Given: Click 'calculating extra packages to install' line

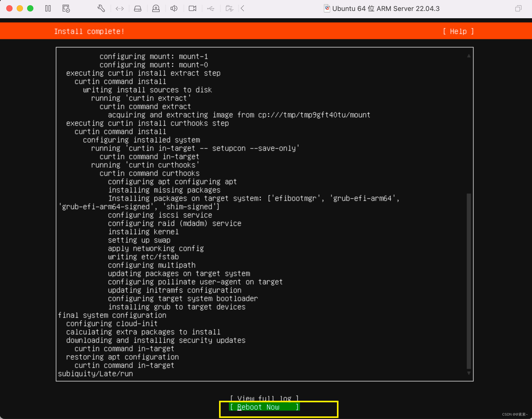Looking at the screenshot, I should pos(143,332).
